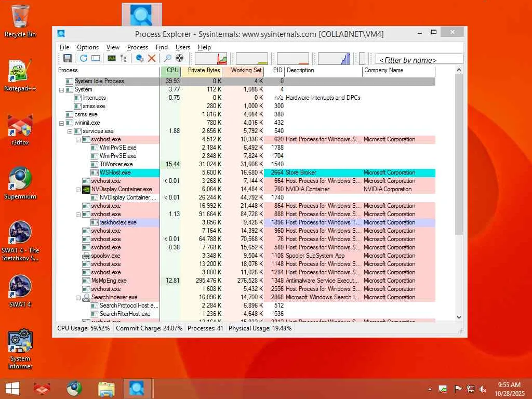The image size is (532, 399).
Task: Open the Options menu
Action: pyautogui.click(x=87, y=47)
